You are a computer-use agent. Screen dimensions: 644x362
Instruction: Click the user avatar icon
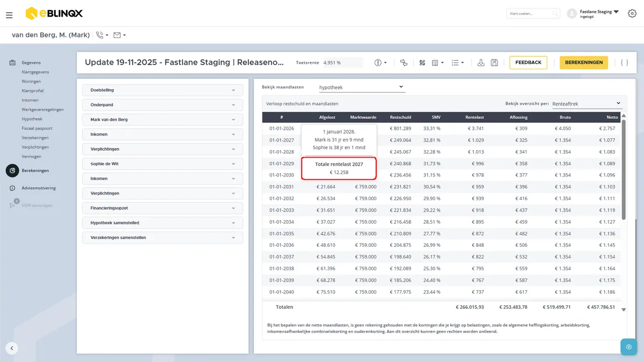(572, 13)
